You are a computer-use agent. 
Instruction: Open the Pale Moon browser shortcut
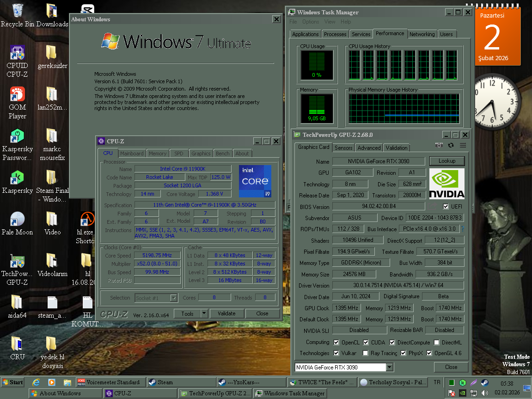[x=17, y=223]
